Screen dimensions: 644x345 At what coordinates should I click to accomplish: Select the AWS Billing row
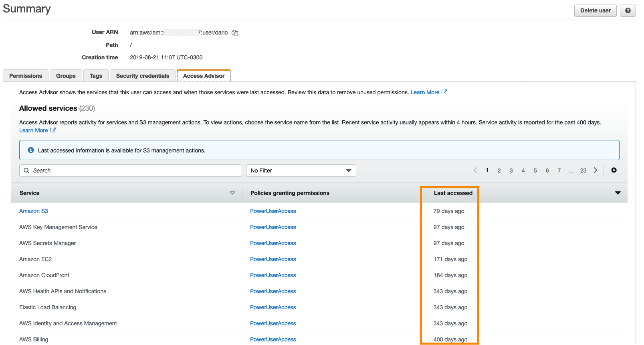click(x=319, y=339)
